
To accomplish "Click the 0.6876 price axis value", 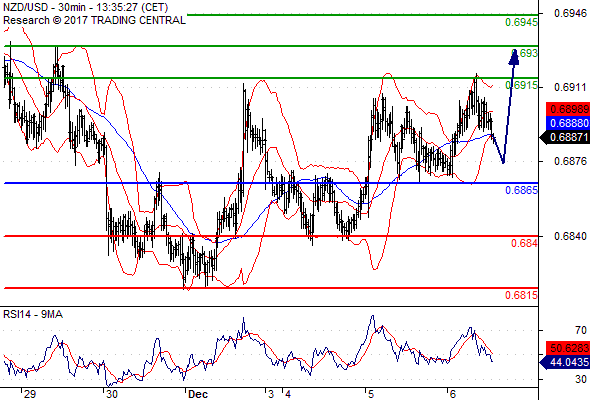I will [x=570, y=161].
